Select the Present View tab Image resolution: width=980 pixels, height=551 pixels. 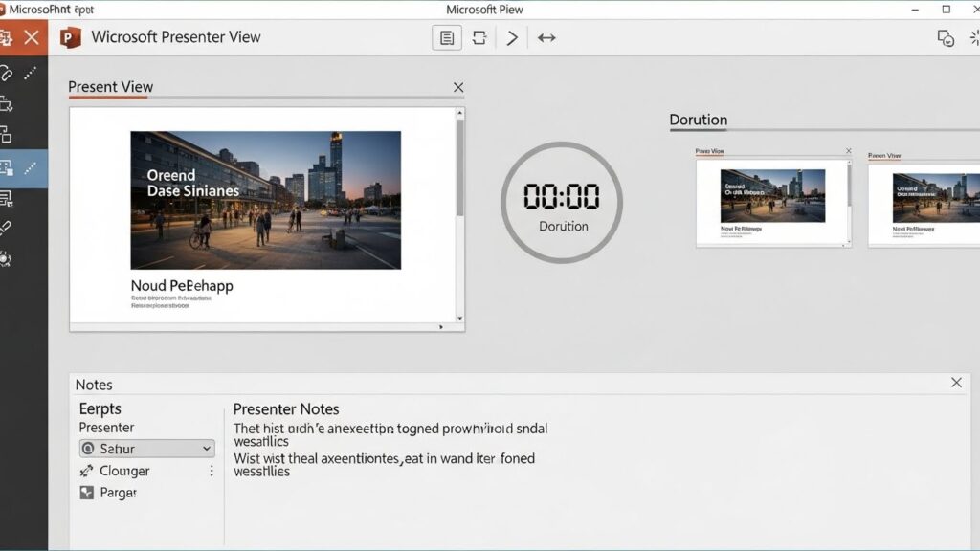point(110,87)
